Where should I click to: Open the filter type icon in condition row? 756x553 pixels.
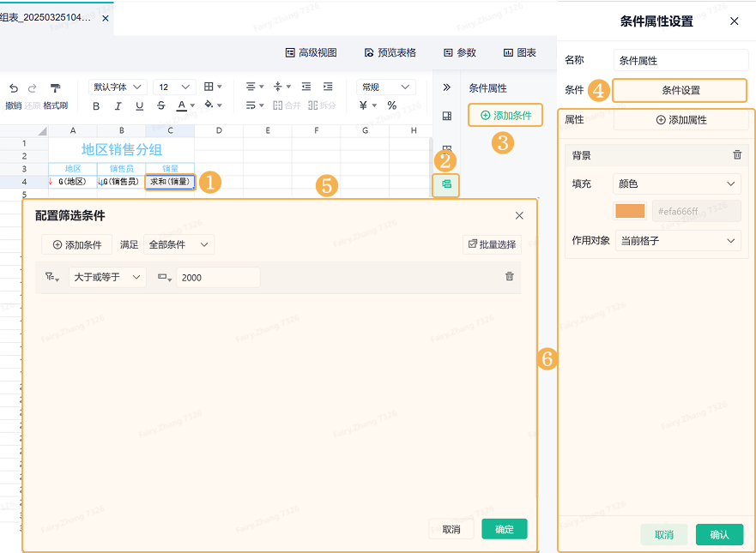point(52,277)
